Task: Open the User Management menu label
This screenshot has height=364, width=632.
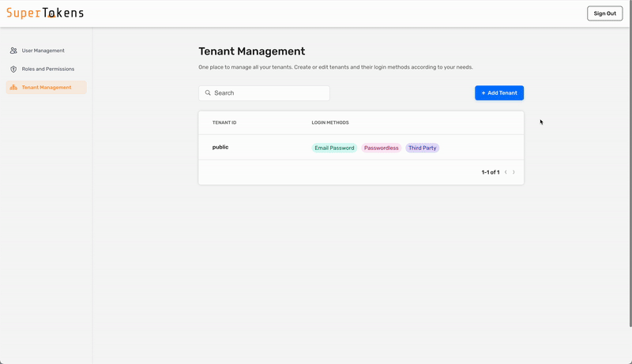Action: [43, 51]
